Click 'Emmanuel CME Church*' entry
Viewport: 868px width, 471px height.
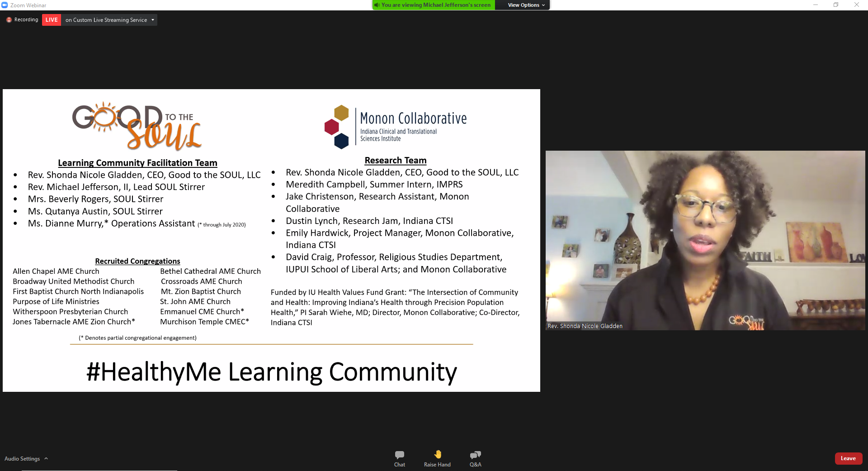tap(202, 312)
